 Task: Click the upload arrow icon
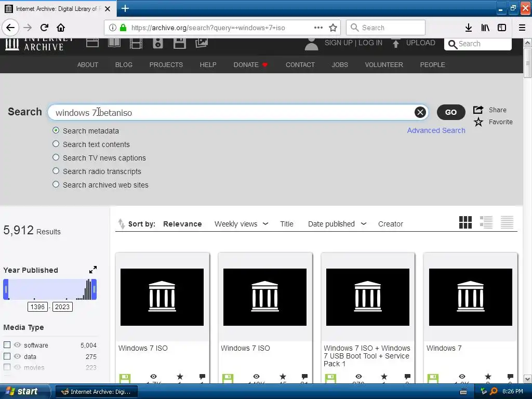coord(395,44)
